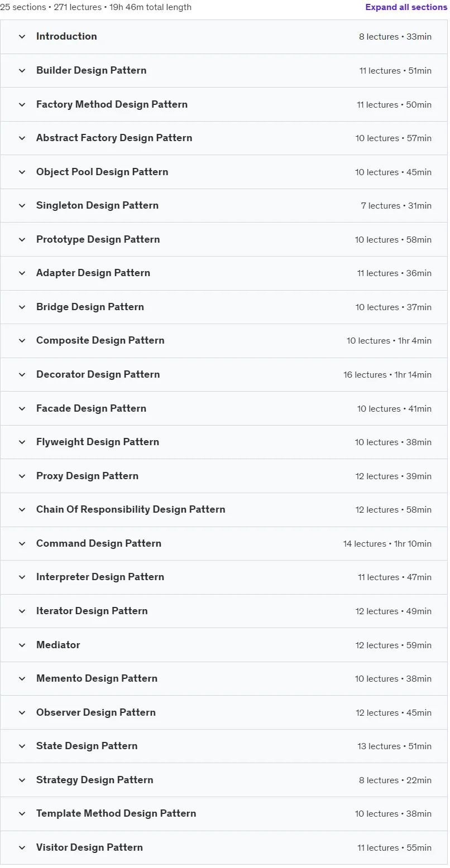Expand the Abstract Factory Design Pattern section
Image resolution: width=450 pixels, height=868 pixels.
(x=224, y=138)
